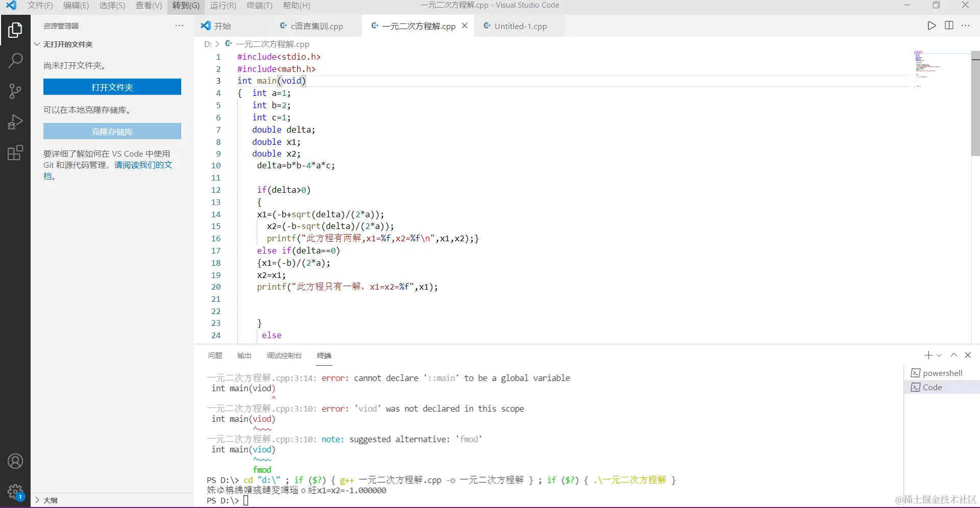Open the editor More Actions ellipsis

965,26
